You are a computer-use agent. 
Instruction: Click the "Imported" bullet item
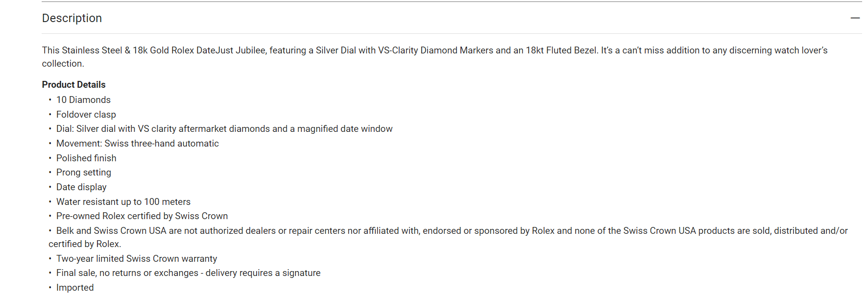pos(75,288)
